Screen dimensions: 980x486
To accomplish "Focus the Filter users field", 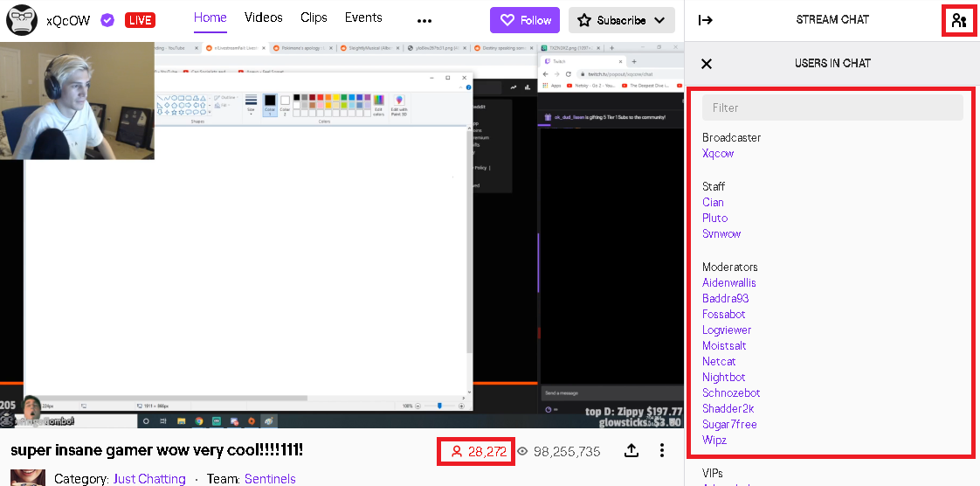I will 832,108.
